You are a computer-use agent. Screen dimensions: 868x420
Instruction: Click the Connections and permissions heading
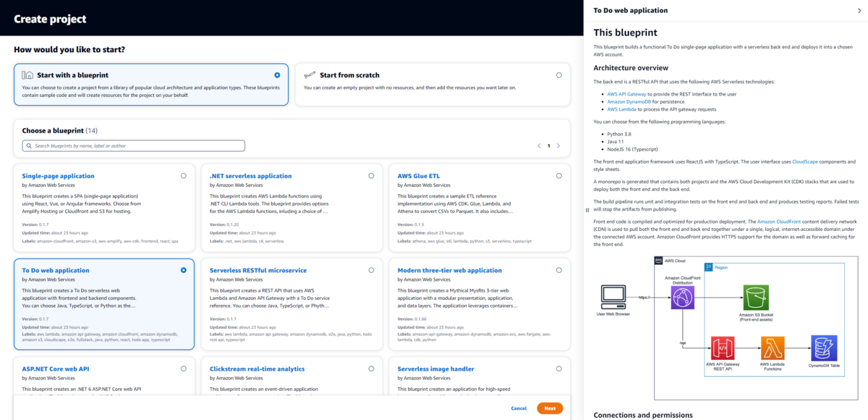point(643,415)
